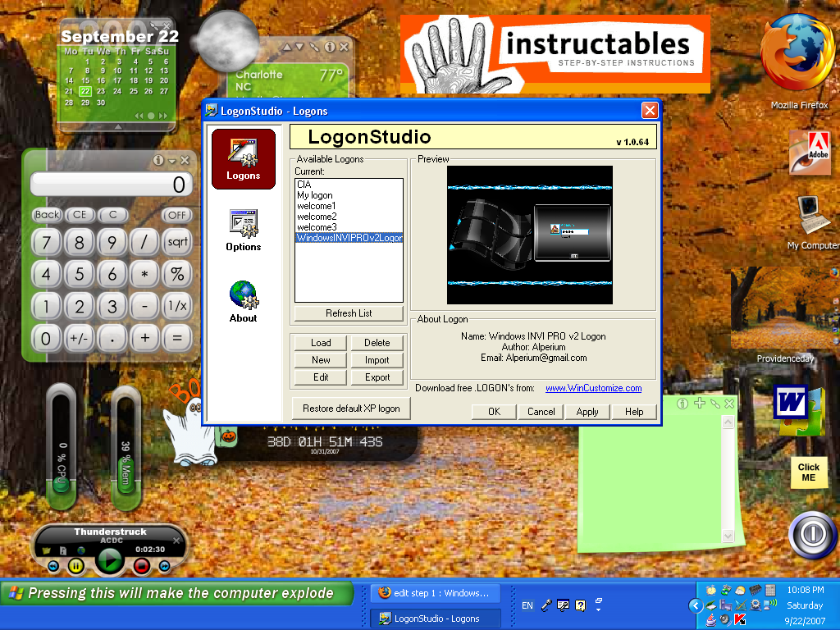
Task: Open My Computer desktop icon
Action: pyautogui.click(x=813, y=221)
